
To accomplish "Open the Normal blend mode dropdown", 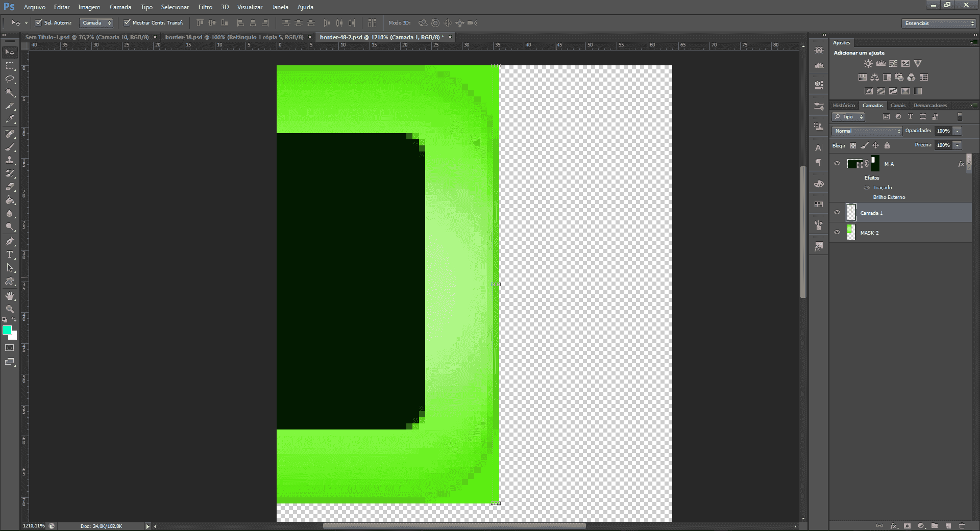I will 867,131.
